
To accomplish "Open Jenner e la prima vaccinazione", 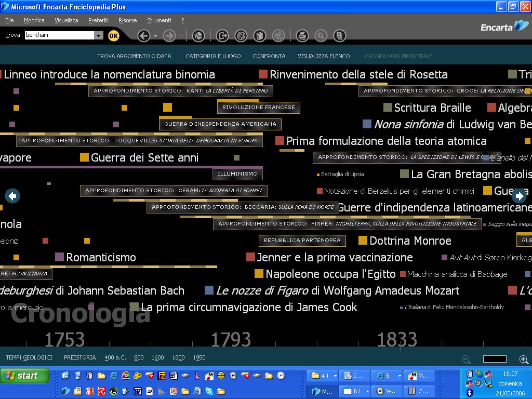I will 329,258.
